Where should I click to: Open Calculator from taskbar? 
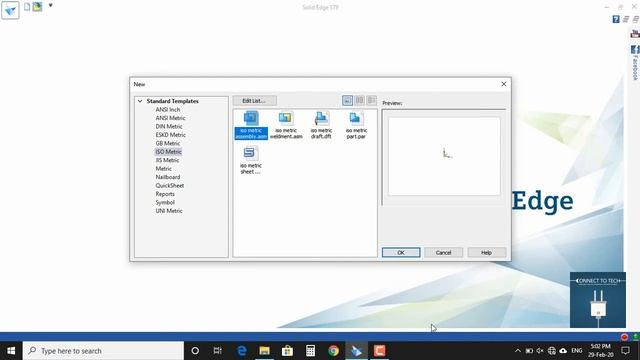[310, 351]
